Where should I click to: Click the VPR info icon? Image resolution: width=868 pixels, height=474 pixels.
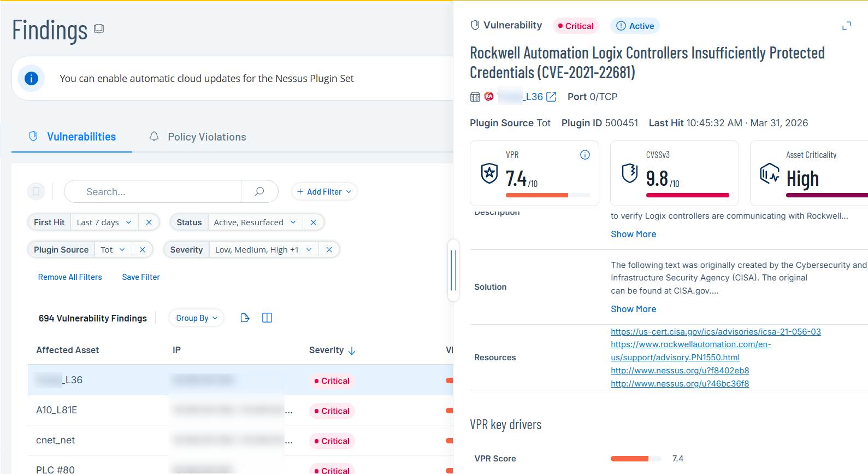point(584,155)
